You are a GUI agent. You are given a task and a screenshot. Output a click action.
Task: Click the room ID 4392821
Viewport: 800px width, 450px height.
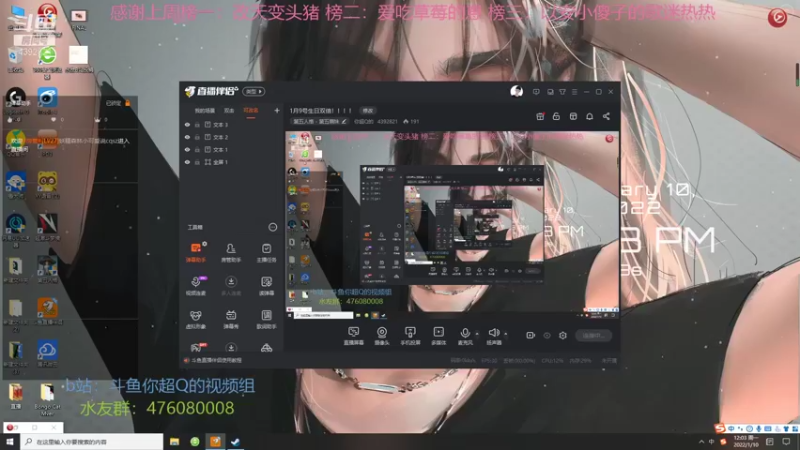(x=387, y=121)
